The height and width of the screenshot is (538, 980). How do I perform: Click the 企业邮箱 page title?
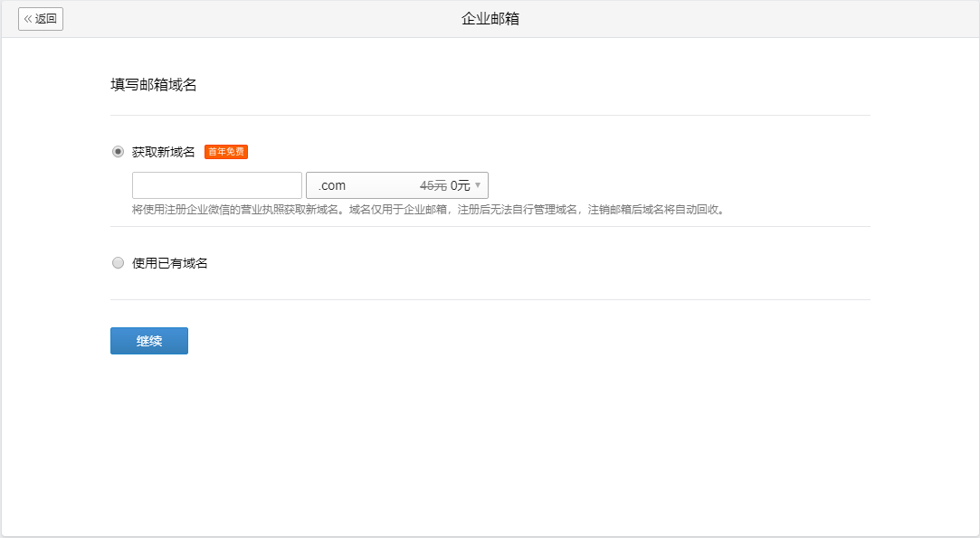pyautogui.click(x=490, y=16)
